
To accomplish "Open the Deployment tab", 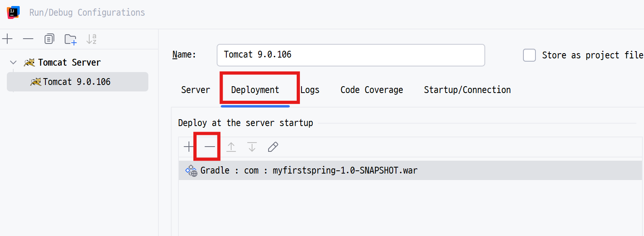I will (255, 90).
